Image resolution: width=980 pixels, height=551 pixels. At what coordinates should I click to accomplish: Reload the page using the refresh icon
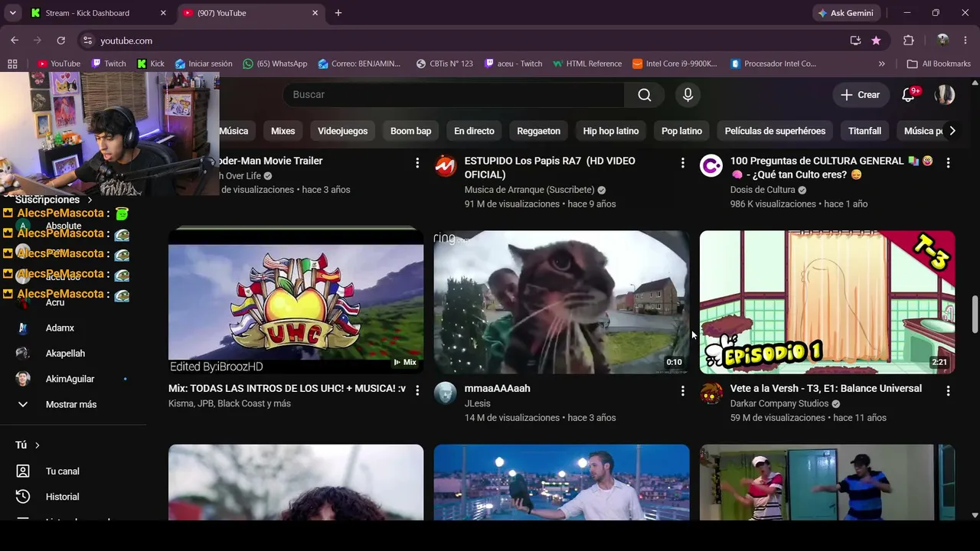(61, 41)
